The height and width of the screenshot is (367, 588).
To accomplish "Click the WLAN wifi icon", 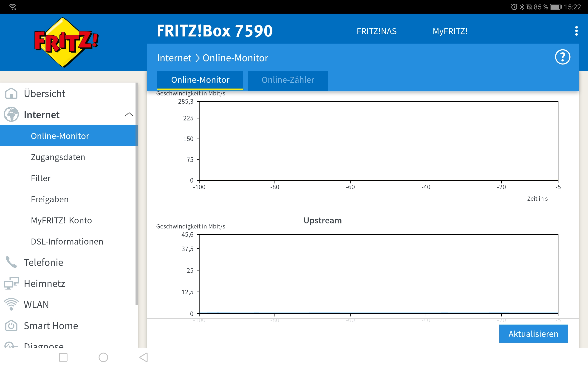I will 11,304.
